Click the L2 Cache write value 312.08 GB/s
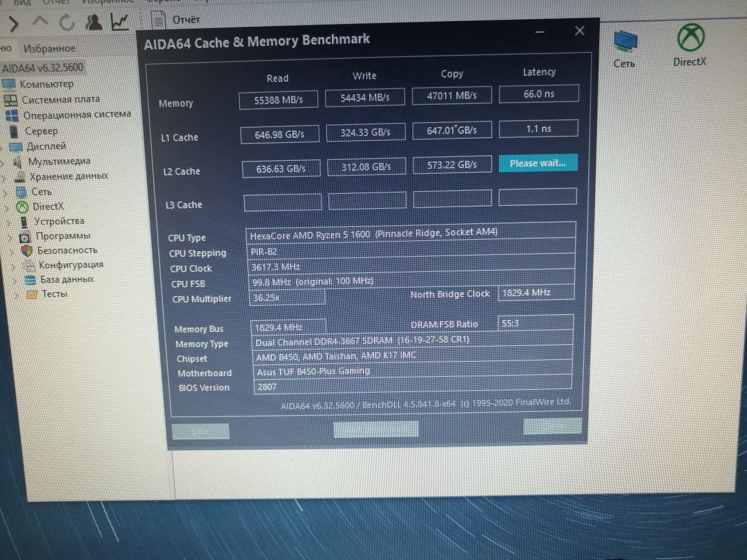This screenshot has width=747, height=560. click(366, 167)
